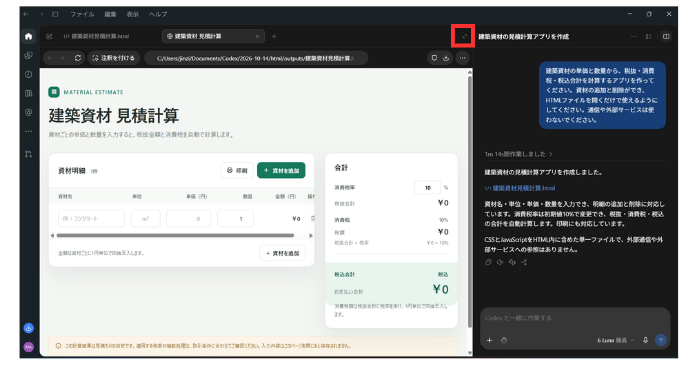
Task: Open the Home icon in the left sidebar
Action: (x=28, y=36)
